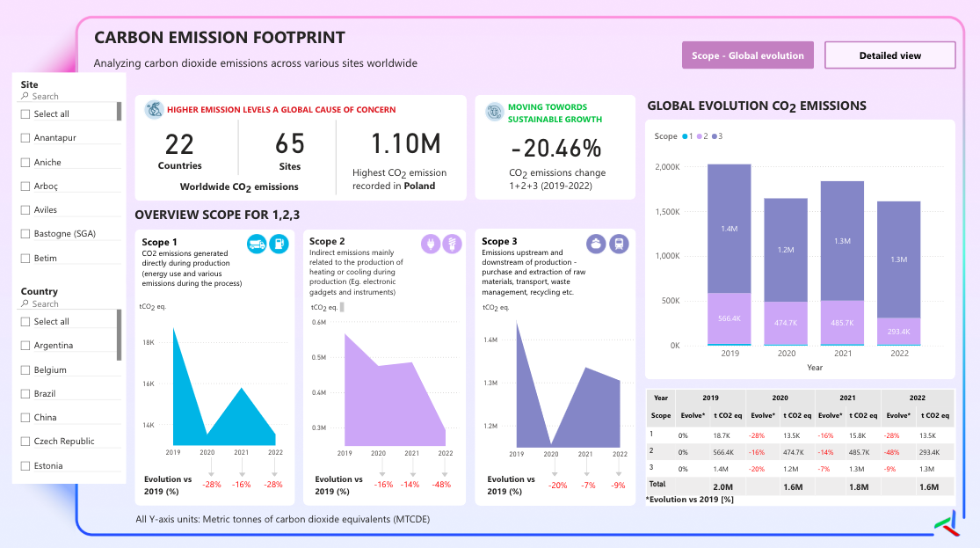Click the light bulb icon in Scope 2
The width and height of the screenshot is (980, 548).
tap(452, 244)
